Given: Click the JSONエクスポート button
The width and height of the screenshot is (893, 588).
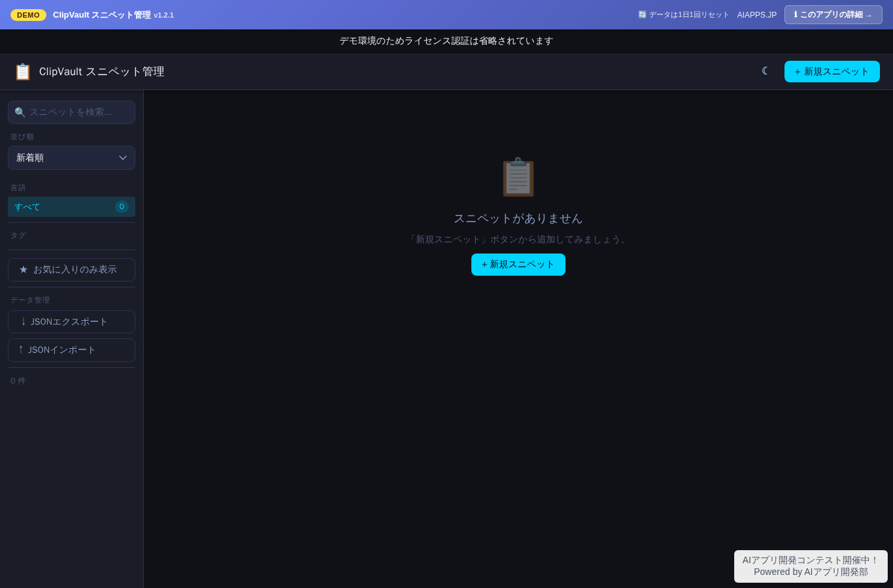Looking at the screenshot, I should (x=71, y=321).
